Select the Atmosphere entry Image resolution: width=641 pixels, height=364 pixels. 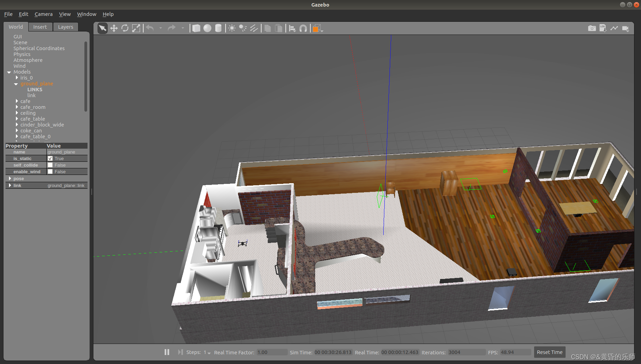coord(28,60)
